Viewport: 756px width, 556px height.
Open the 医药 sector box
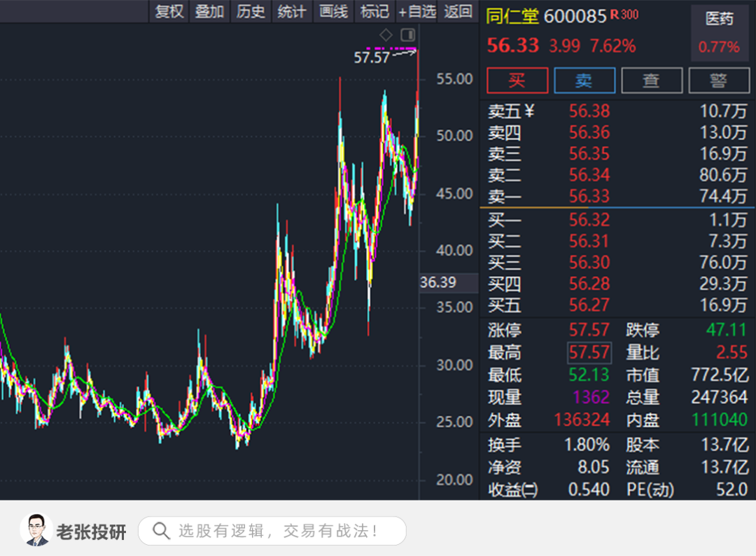720,34
